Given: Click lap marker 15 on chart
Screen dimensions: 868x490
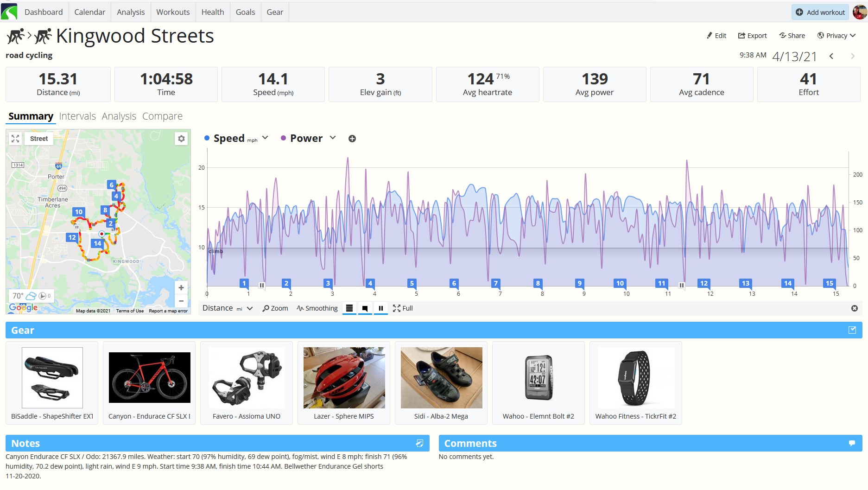Looking at the screenshot, I should coord(830,283).
